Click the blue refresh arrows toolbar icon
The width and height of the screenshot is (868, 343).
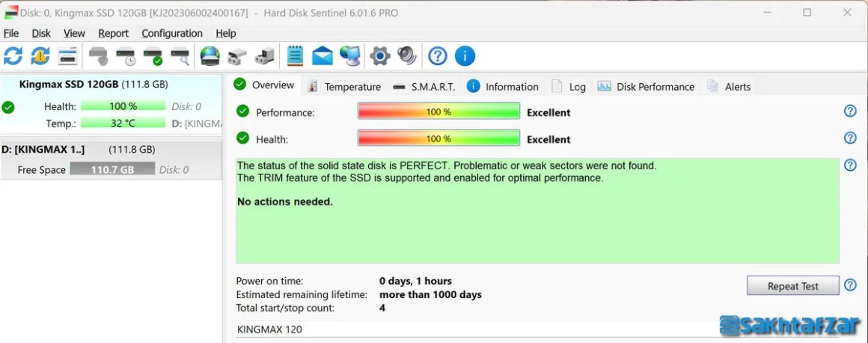[x=13, y=56]
